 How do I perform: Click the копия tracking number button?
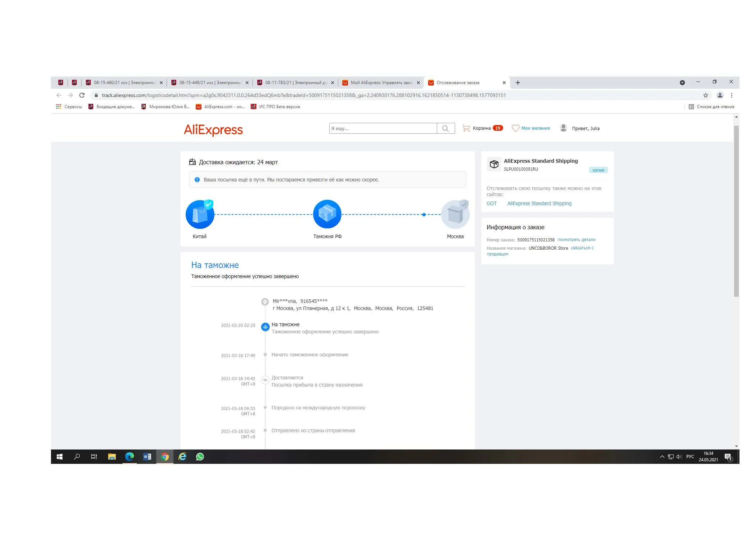[x=598, y=170]
